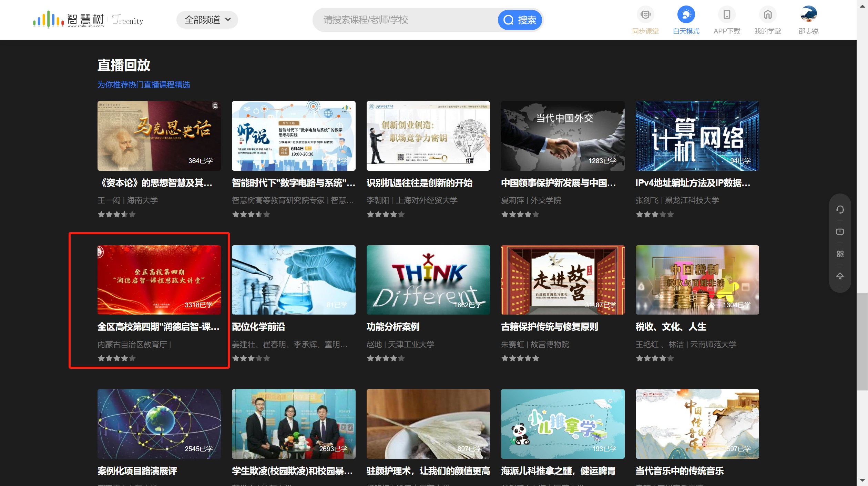
Task: Click the page vertical scrollbar thumb
Action: pos(862,341)
